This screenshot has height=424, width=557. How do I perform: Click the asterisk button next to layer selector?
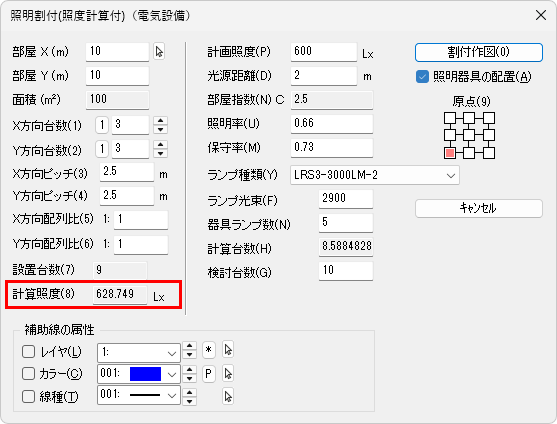click(209, 350)
